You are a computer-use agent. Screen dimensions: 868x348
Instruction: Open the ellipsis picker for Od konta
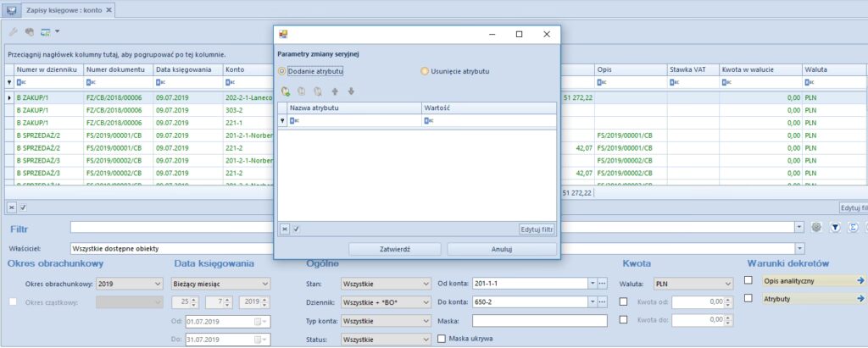pos(603,284)
